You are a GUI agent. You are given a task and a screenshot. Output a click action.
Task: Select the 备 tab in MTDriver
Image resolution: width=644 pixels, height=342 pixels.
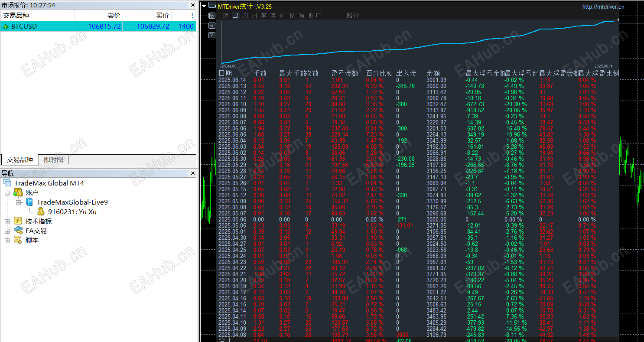302,16
